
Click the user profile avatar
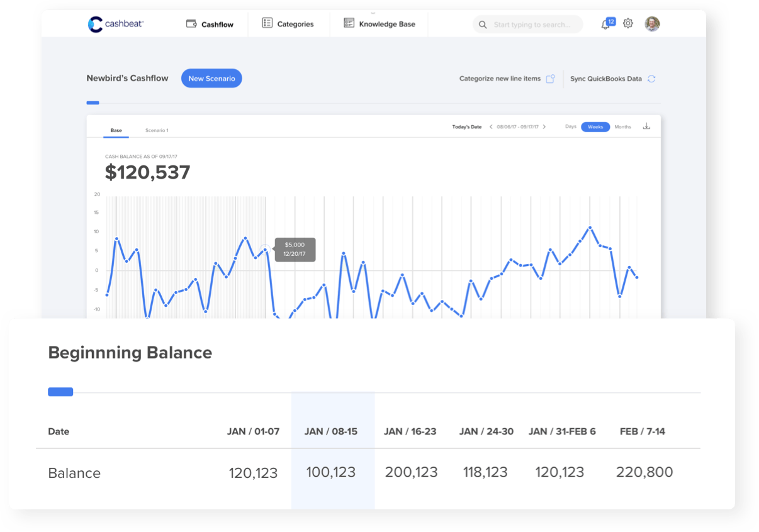[652, 24]
